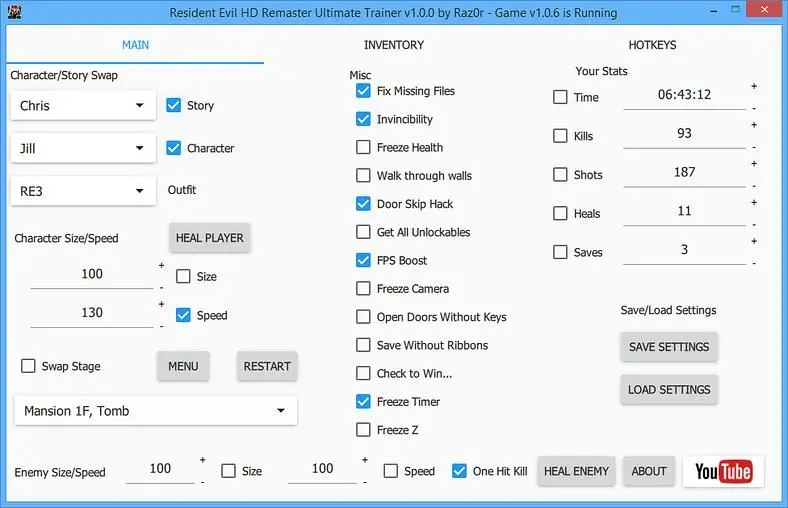This screenshot has height=508, width=788.
Task: Enable enemy Size checkbox
Action: pyautogui.click(x=228, y=471)
